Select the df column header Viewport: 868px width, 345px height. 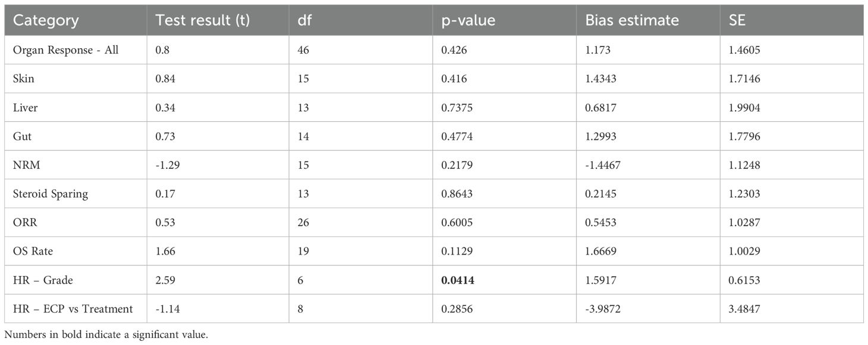coord(305,21)
